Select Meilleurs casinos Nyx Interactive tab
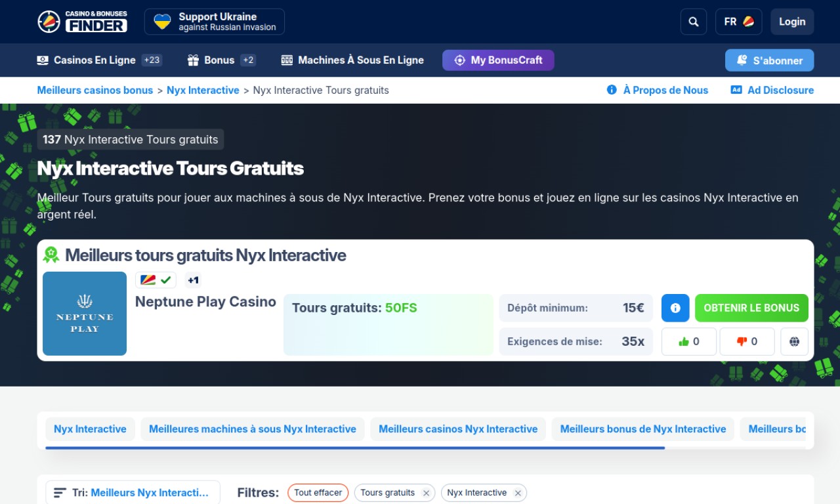 pos(458,429)
